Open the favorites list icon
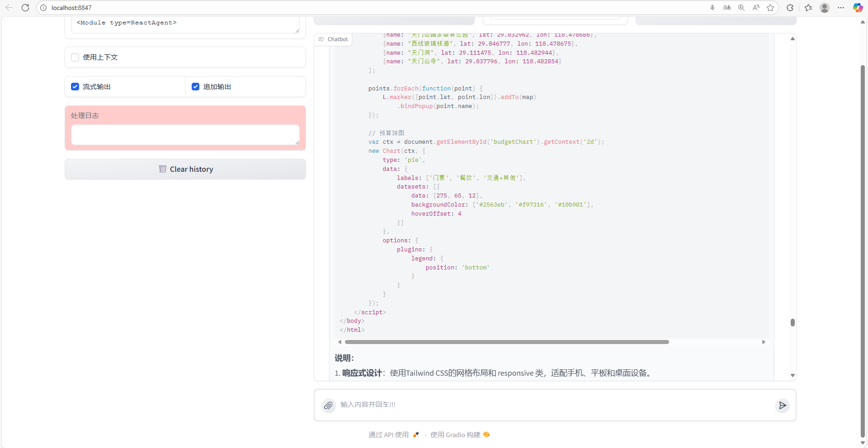The height and width of the screenshot is (448, 868). pyautogui.click(x=808, y=8)
